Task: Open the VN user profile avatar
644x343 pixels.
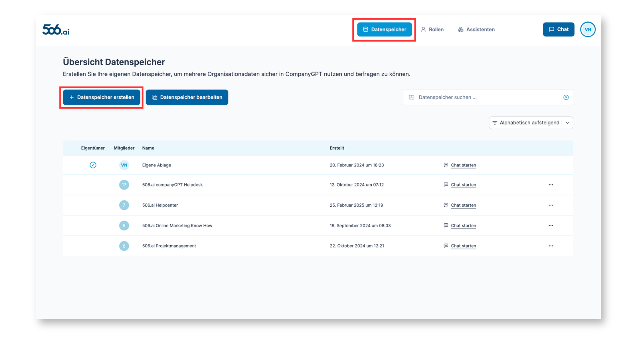Action: point(588,29)
